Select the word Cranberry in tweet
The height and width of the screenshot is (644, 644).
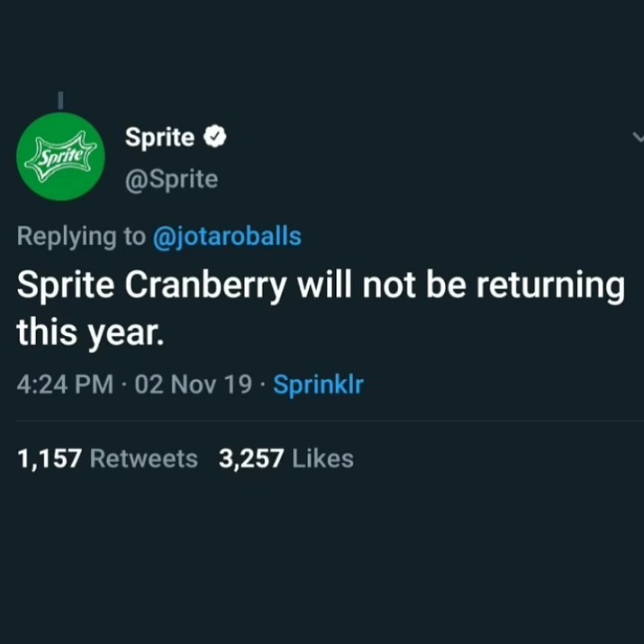205,286
